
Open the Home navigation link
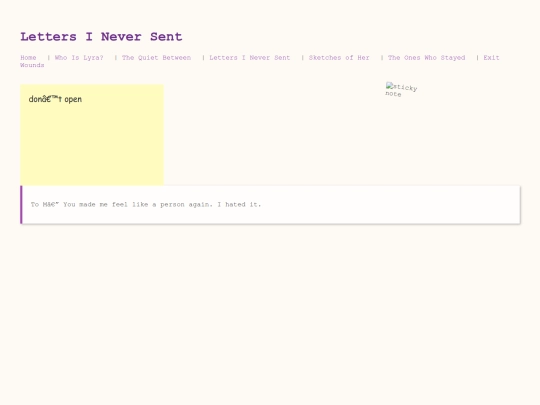click(28, 58)
